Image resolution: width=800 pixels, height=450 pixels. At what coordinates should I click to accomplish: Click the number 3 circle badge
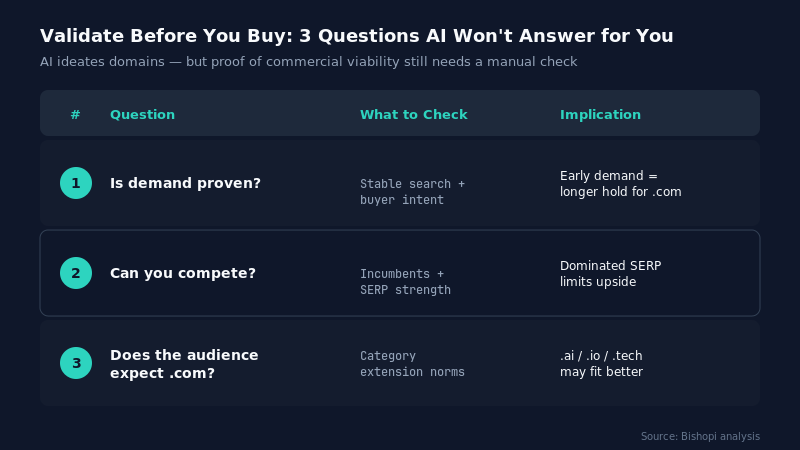point(76,363)
